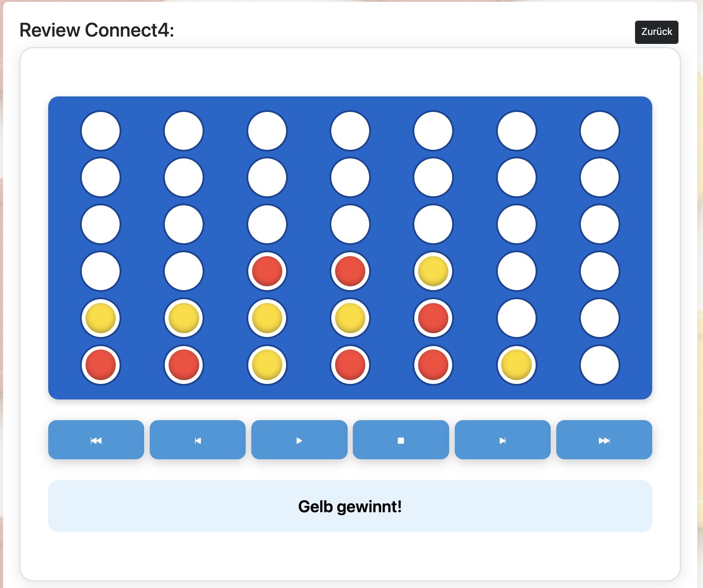Screen dimensions: 703x588
Task: Step back one move
Action: (197, 439)
